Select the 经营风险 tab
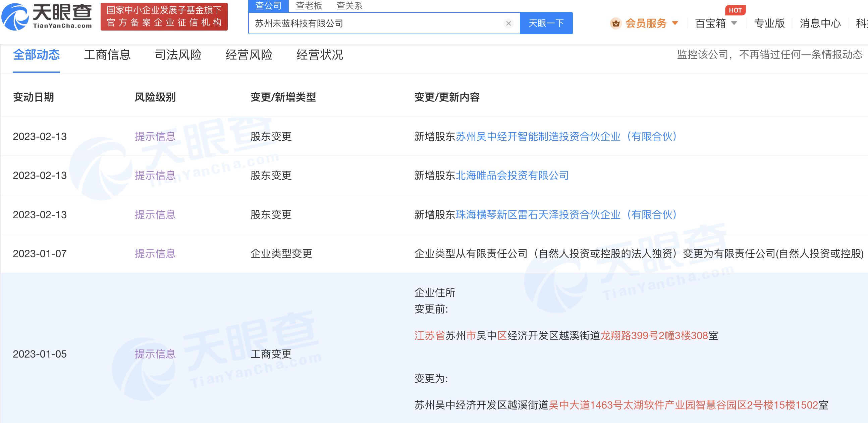 click(249, 54)
